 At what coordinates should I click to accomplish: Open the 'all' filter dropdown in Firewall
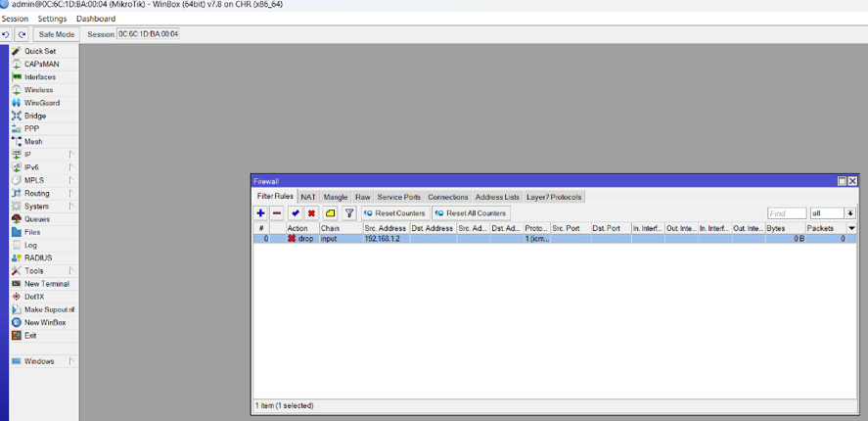850,213
